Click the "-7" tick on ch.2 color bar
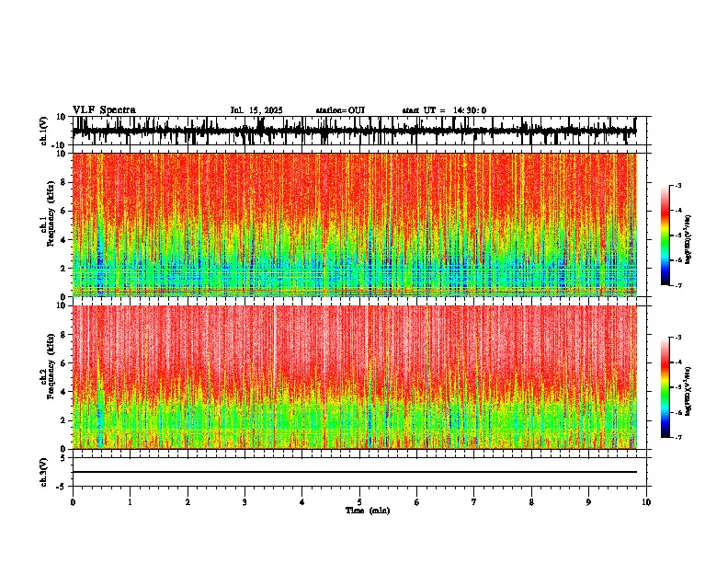This screenshot has height=563, width=728. click(678, 437)
